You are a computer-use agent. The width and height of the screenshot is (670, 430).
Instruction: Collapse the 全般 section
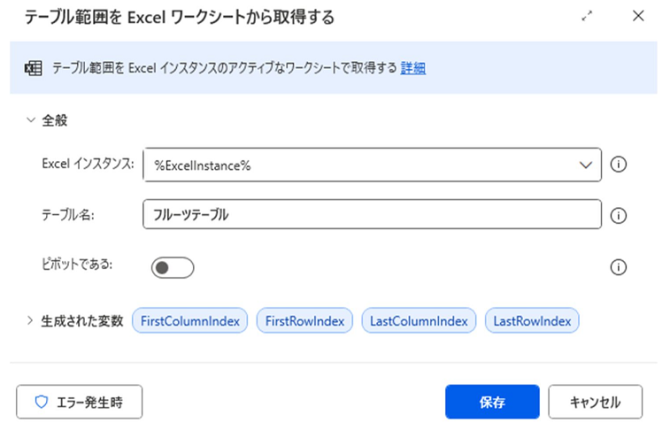click(x=31, y=120)
